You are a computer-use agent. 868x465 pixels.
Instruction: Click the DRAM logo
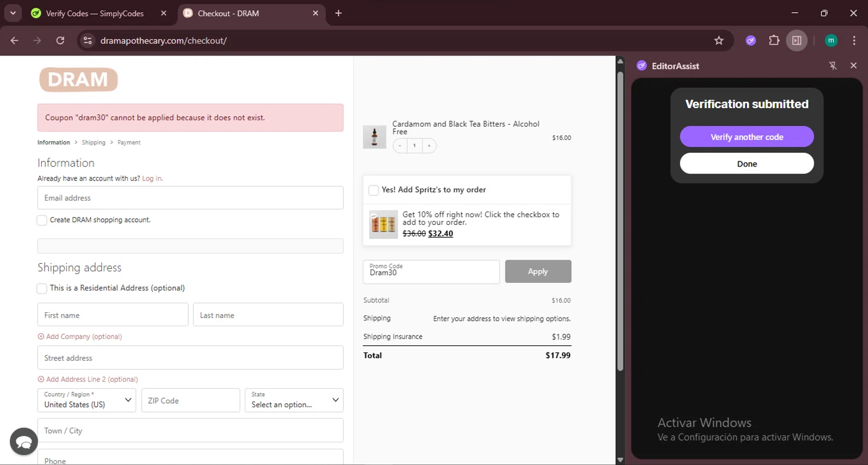pyautogui.click(x=79, y=80)
